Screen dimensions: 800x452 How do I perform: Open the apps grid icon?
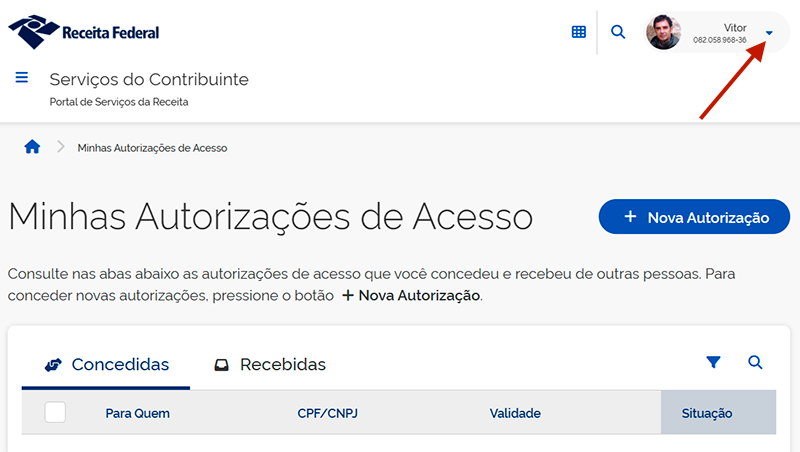click(x=578, y=32)
